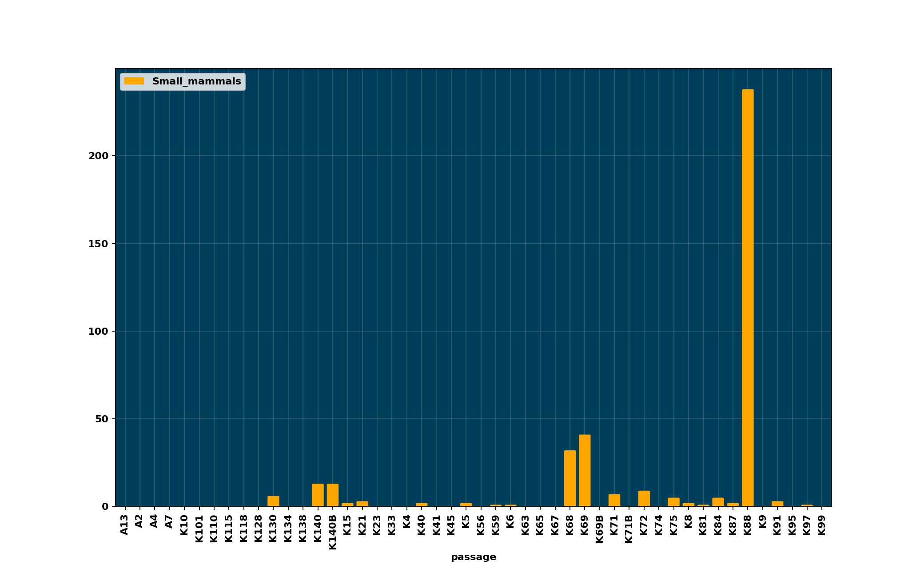Click the K72 bar
The height and width of the screenshot is (569, 924).
[644, 498]
